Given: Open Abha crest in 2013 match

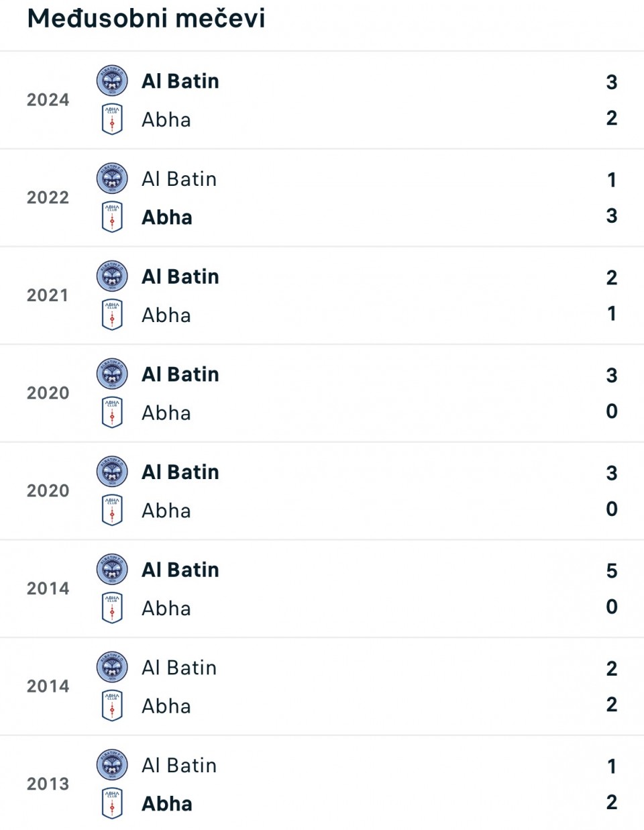Looking at the screenshot, I should point(112,803).
